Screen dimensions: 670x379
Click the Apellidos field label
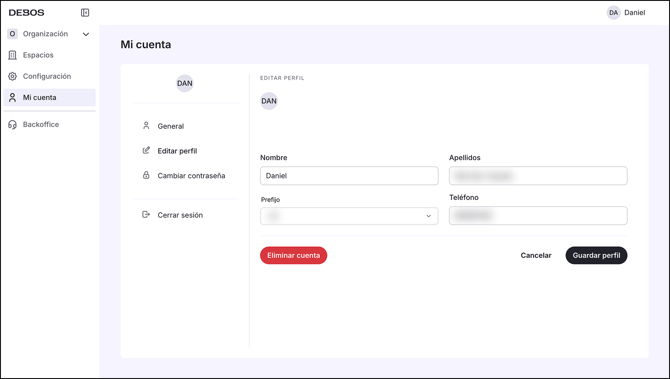(x=464, y=158)
